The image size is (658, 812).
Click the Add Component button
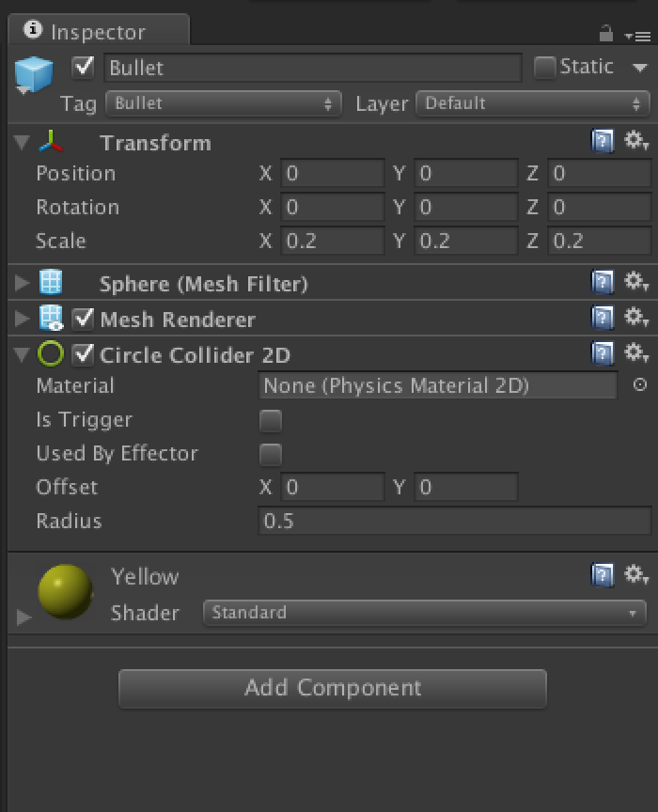point(332,688)
